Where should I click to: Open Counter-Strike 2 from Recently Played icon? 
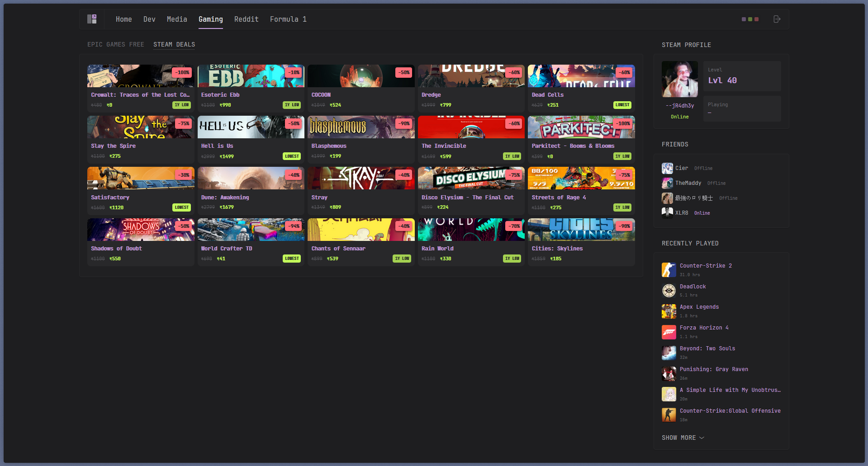click(669, 269)
